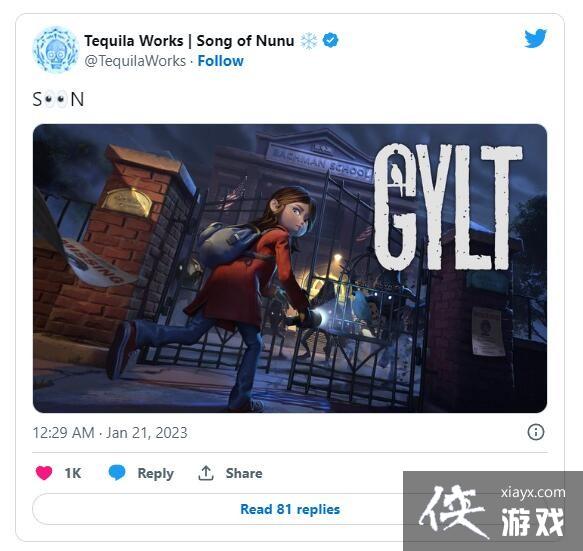Screen dimensions: 583x551
Task: Open the GYLT artwork image
Action: click(290, 268)
